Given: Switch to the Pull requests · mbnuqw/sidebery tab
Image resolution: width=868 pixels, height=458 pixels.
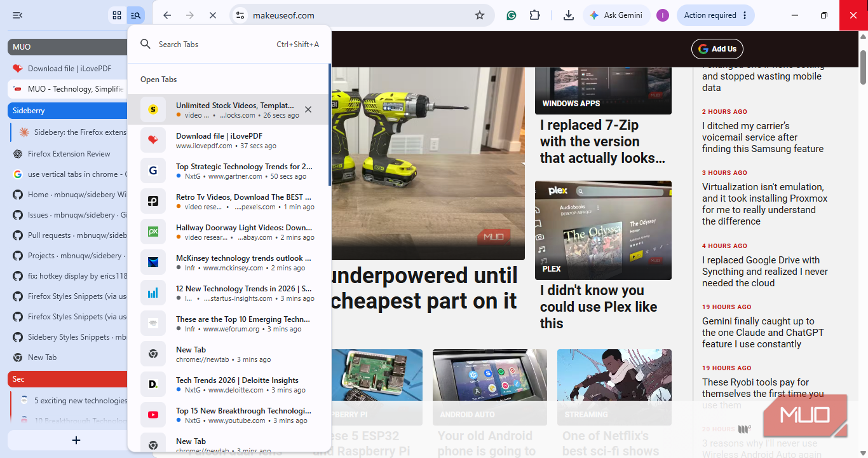Looking at the screenshot, I should pos(67,235).
